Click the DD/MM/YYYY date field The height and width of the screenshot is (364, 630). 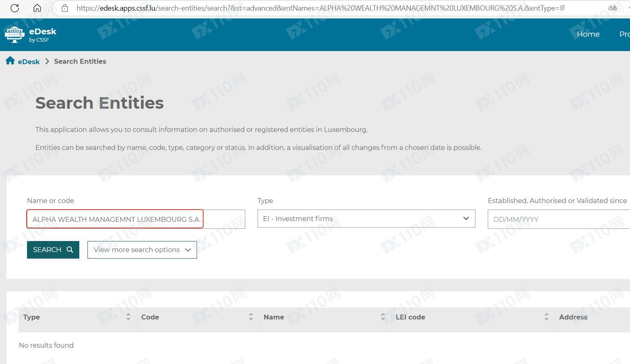(559, 219)
